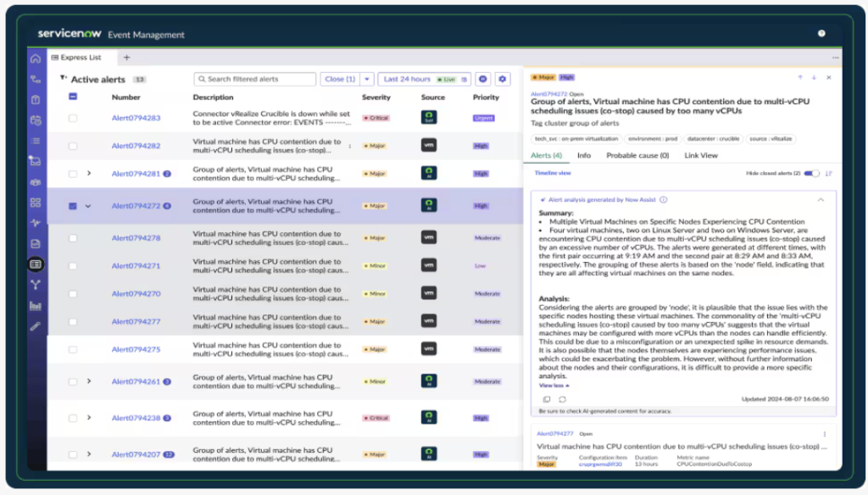Screen dimensions: 868x495
Task: Open the calendar schedule icon in sidebar
Action: [36, 120]
